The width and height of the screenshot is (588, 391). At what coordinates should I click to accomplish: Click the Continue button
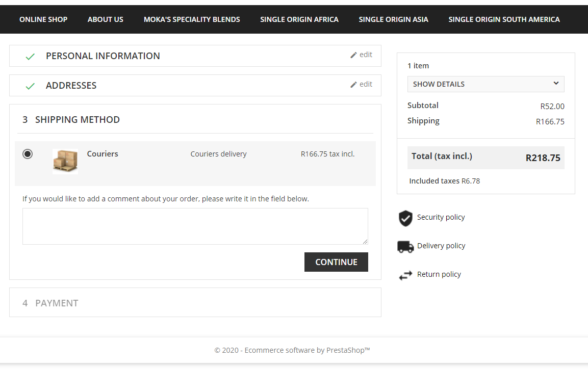336,262
